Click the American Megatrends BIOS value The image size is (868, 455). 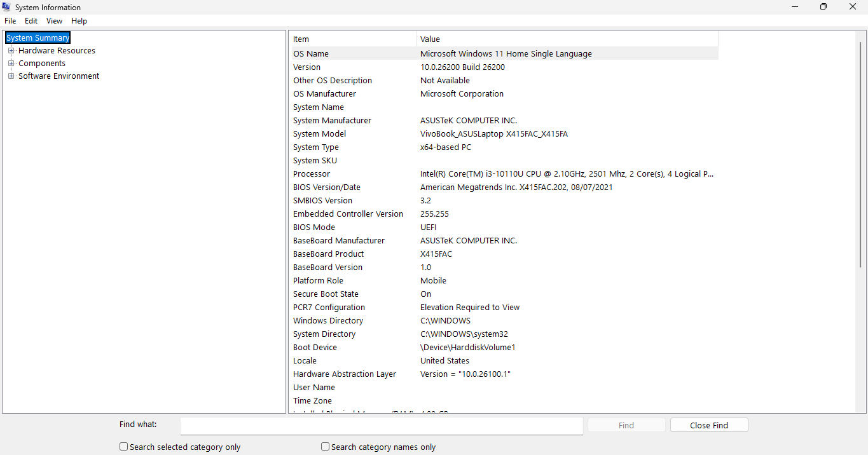[516, 187]
